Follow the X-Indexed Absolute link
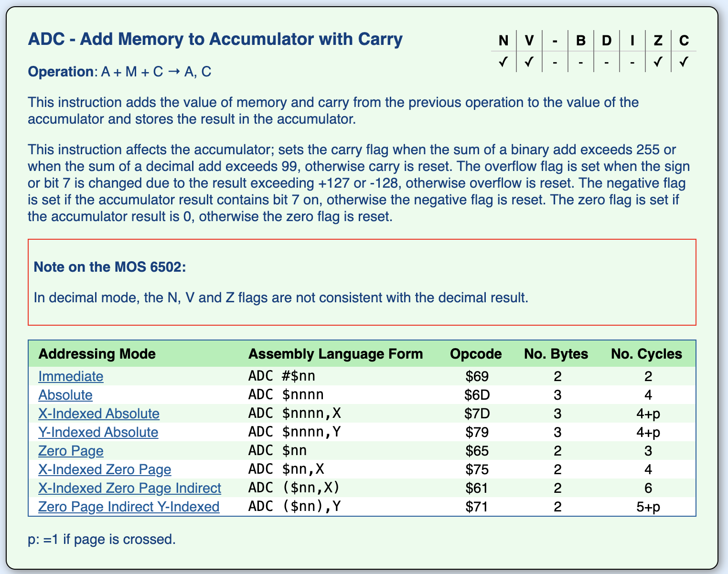This screenshot has width=728, height=574. tap(99, 414)
